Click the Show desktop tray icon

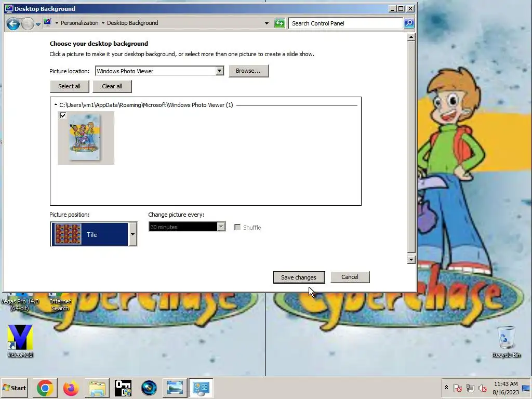click(526, 388)
